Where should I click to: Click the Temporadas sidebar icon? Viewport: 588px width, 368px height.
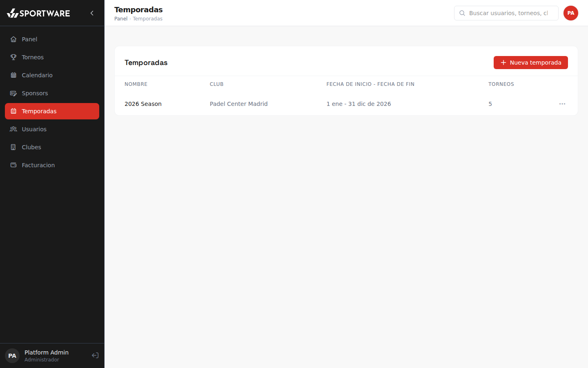(x=13, y=111)
